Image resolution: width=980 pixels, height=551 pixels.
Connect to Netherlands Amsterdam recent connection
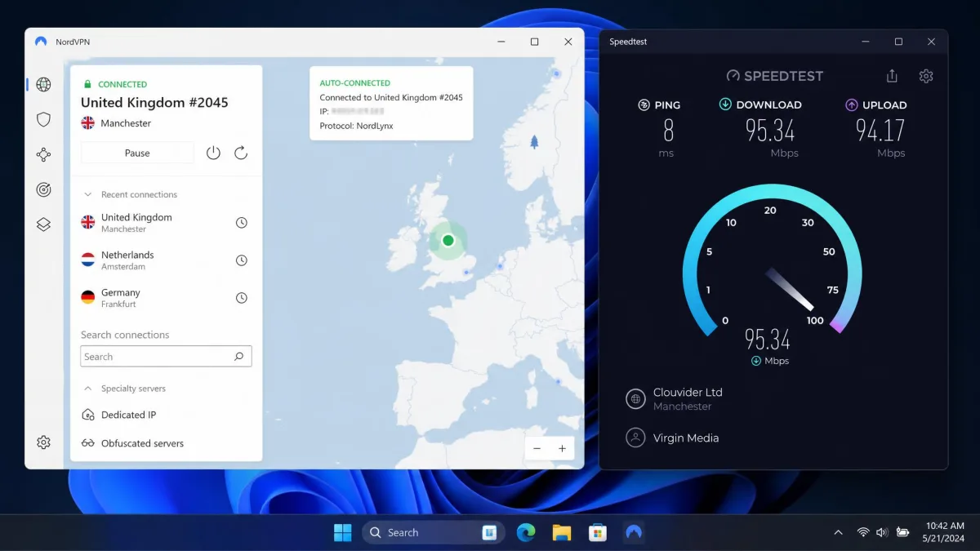coord(167,260)
